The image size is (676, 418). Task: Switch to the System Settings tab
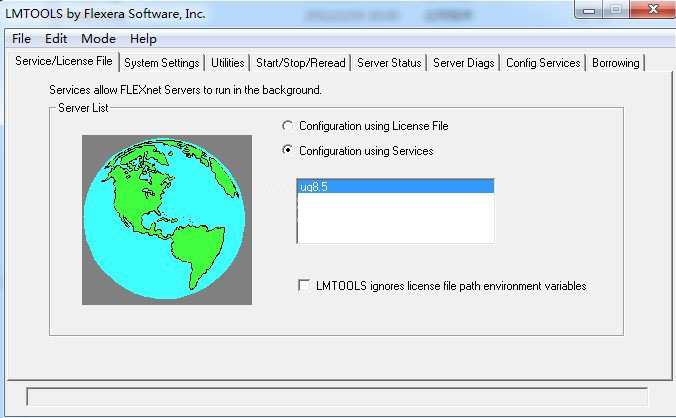click(162, 63)
